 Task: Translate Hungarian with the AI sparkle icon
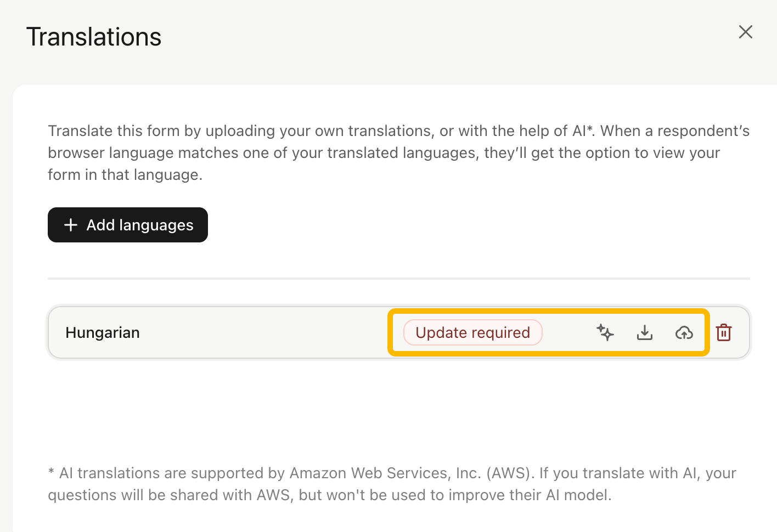coord(605,332)
